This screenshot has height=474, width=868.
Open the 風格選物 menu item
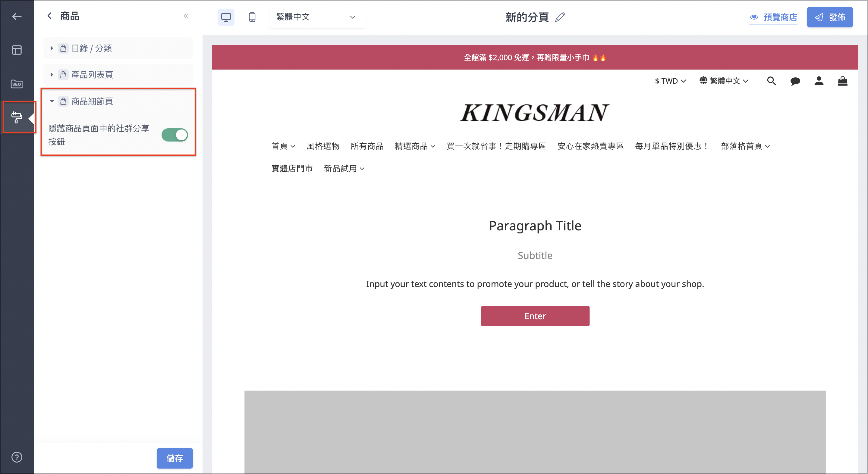[x=323, y=146]
